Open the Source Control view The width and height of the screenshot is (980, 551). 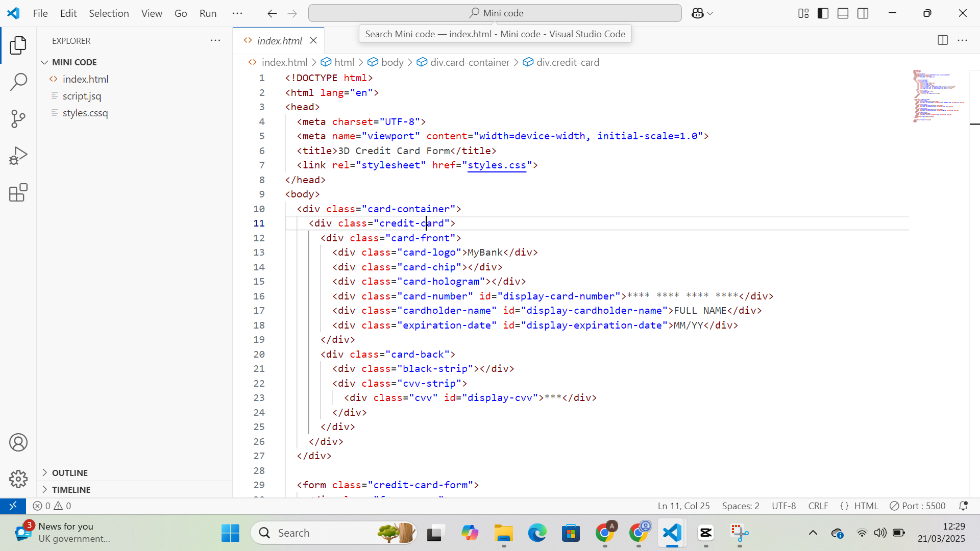click(x=18, y=118)
